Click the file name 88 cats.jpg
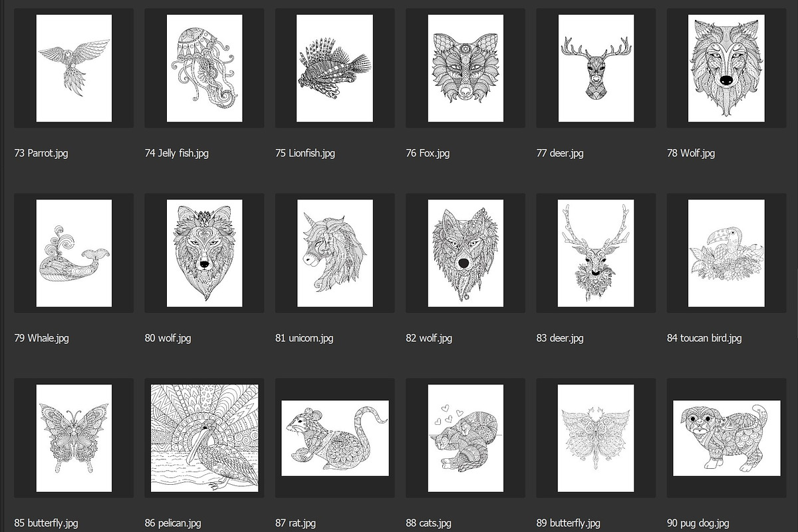Screen dimensions: 798x532 point(428,523)
